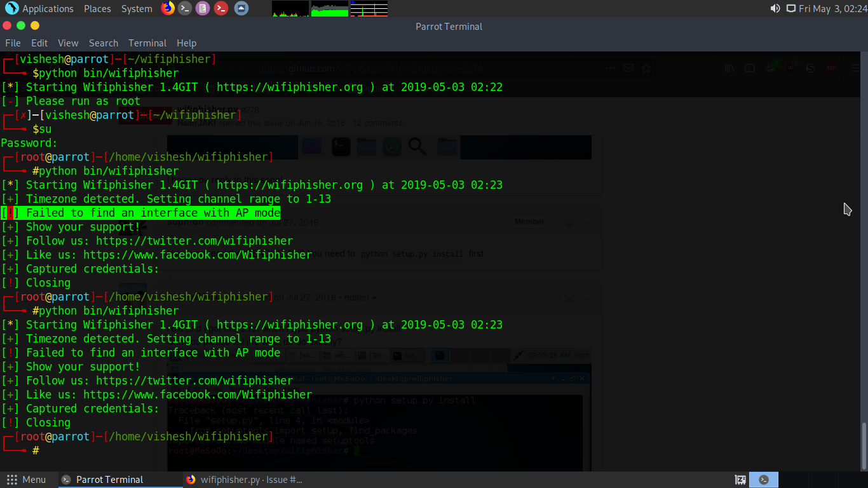Open the application Menu in the taskbar
This screenshot has width=868, height=488.
coord(28,479)
